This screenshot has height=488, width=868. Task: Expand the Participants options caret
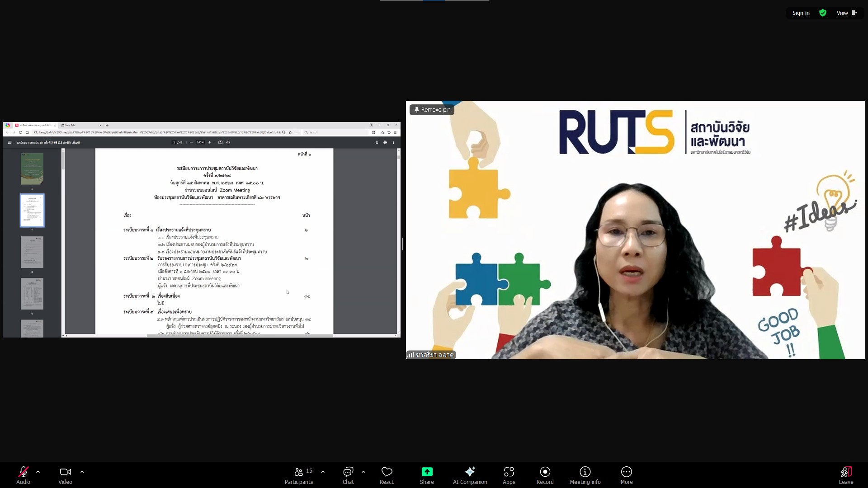(x=323, y=472)
